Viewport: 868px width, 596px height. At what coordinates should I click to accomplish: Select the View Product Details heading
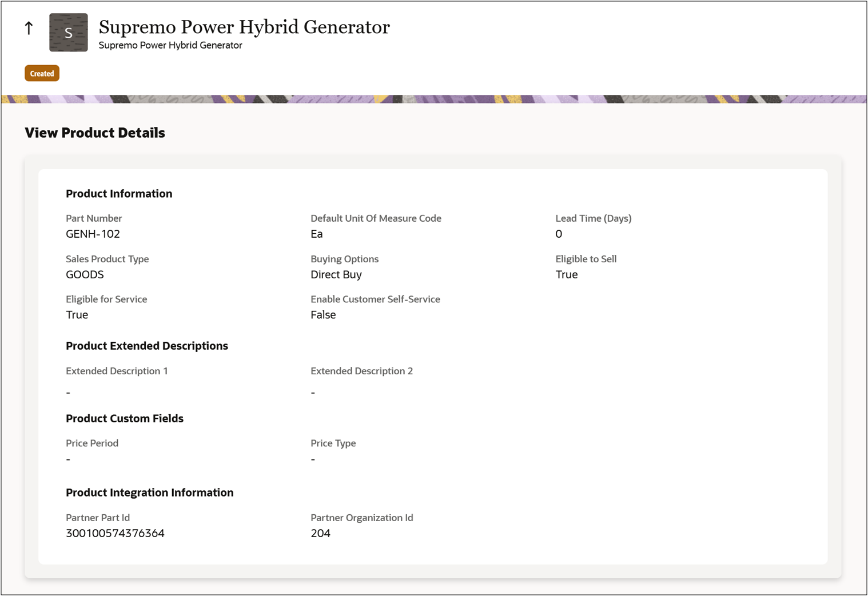[95, 133]
